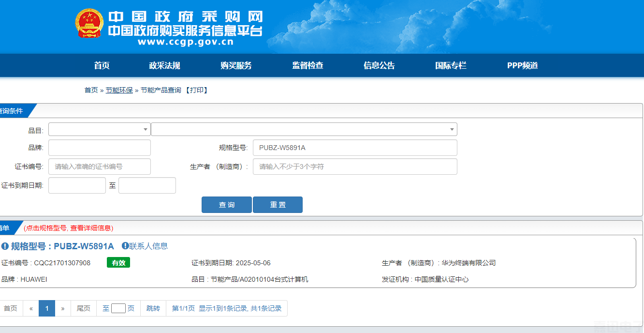
Task: Open the 信息公告 navigation item
Action: tap(380, 65)
